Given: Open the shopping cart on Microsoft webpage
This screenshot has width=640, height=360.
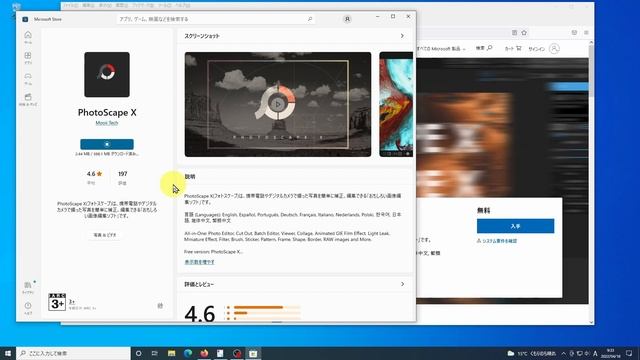Looking at the screenshot, I should point(513,48).
